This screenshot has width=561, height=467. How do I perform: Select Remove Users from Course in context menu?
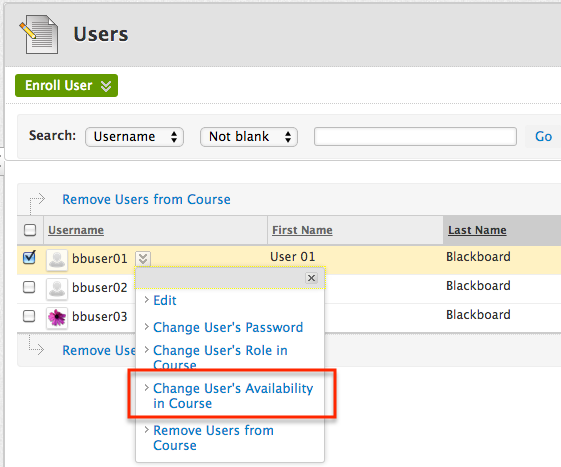coord(214,438)
